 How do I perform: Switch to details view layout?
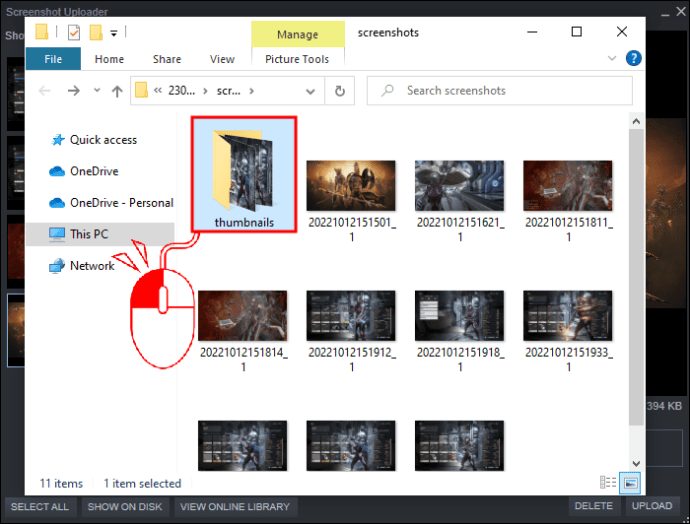[608, 483]
